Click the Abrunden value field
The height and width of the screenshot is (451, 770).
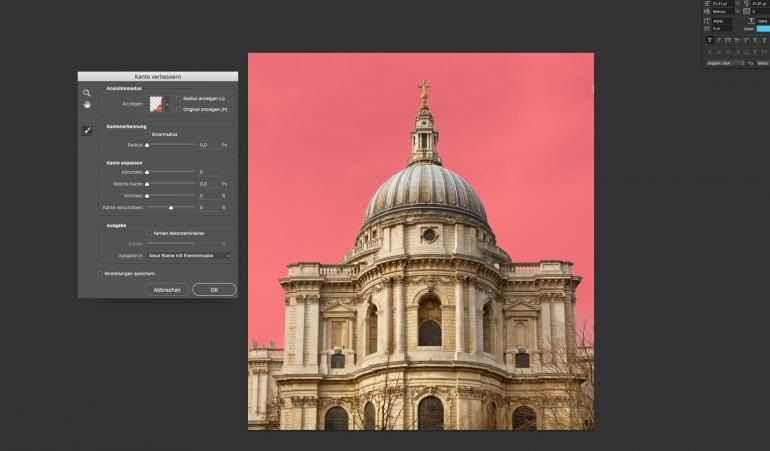(x=208, y=172)
